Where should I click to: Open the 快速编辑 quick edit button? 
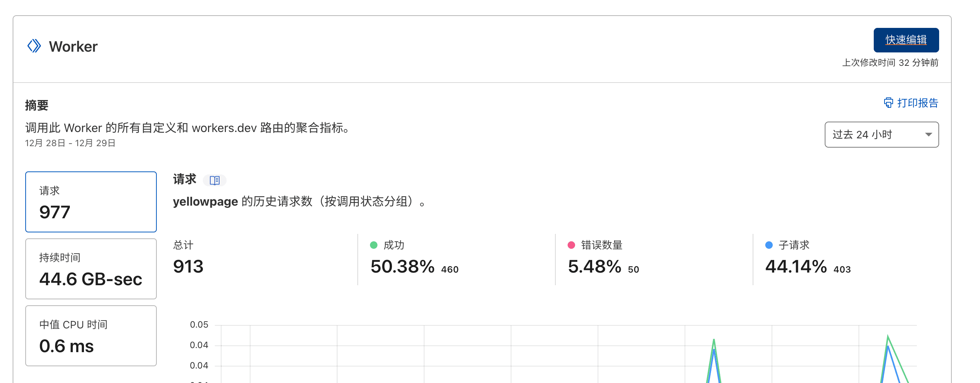coord(906,40)
